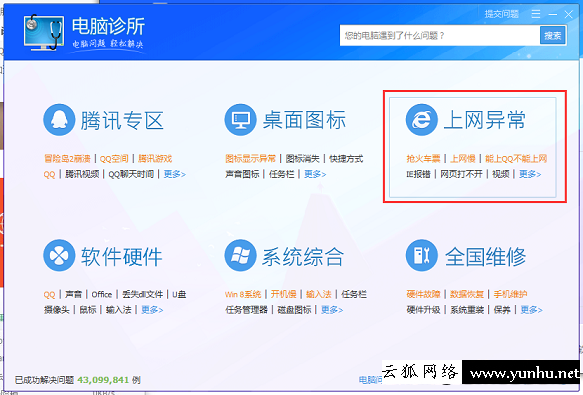Open the hamburger menu icon in title bar

(536, 14)
